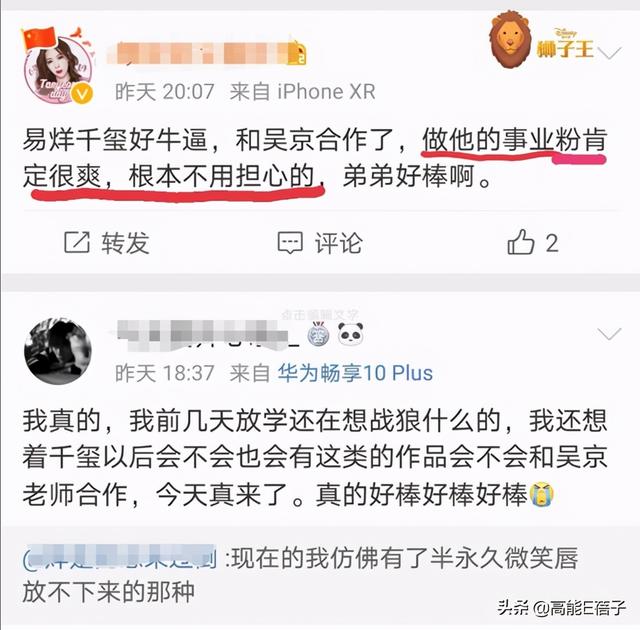
Task: Open the blurred commenter username link
Action: (120, 557)
